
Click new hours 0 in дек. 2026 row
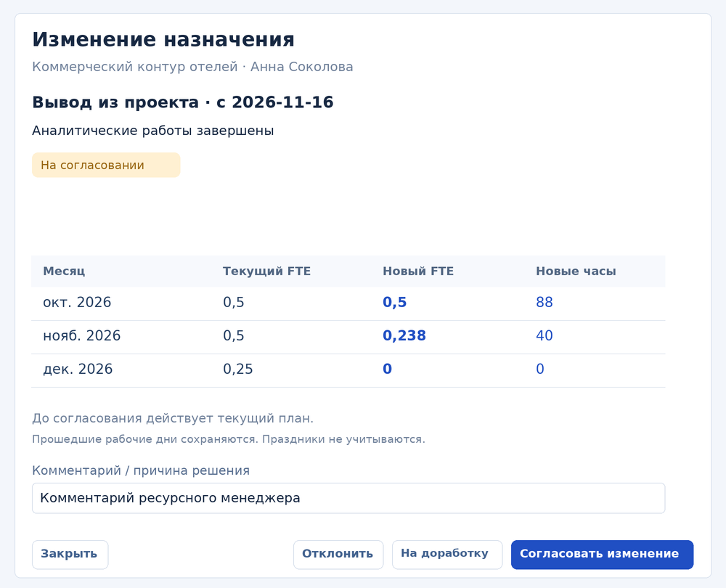pos(540,369)
